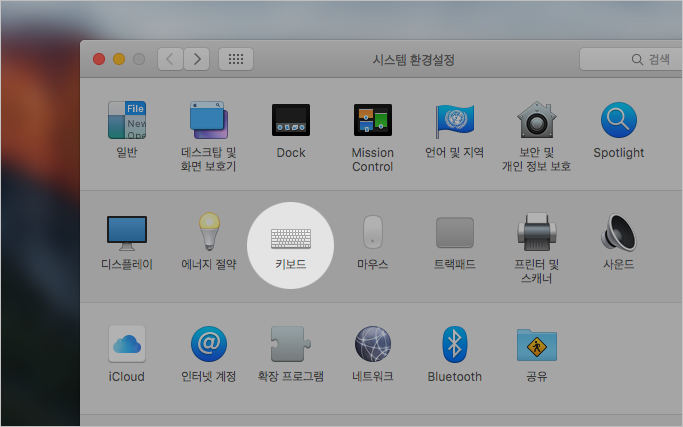The image size is (683, 427).
Task: Open 보안 및 개인 정보 보호 preferences
Action: 537,120
